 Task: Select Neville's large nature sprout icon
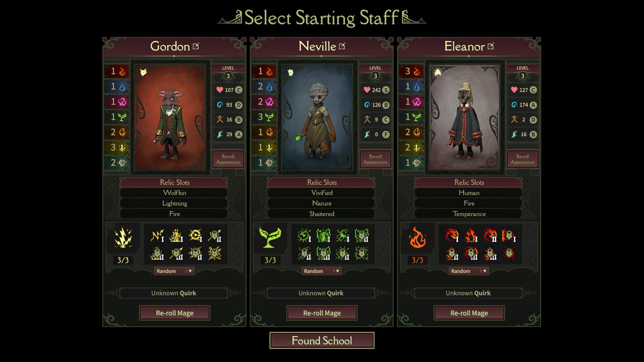270,238
